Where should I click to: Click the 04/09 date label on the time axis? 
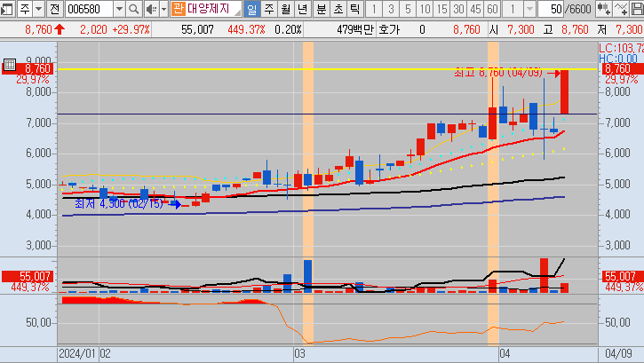tap(618, 353)
